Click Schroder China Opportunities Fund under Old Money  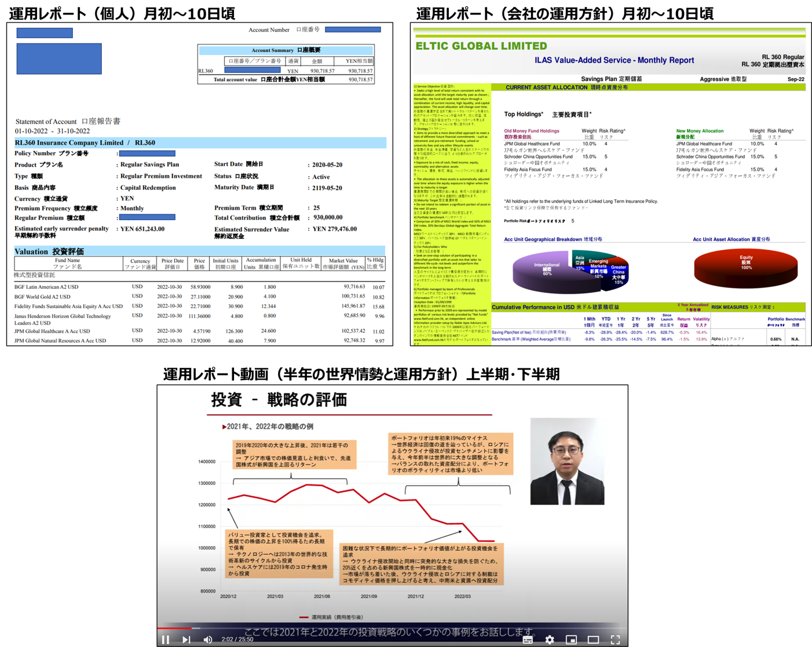click(x=538, y=156)
